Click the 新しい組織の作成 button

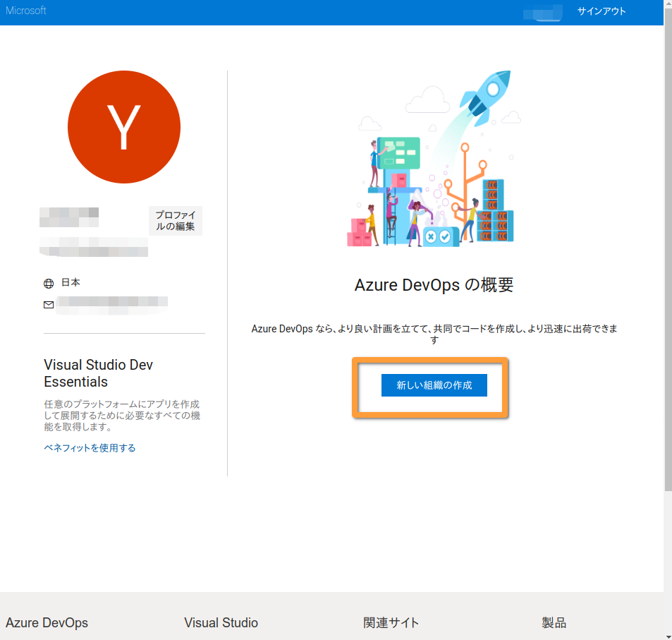(434, 385)
